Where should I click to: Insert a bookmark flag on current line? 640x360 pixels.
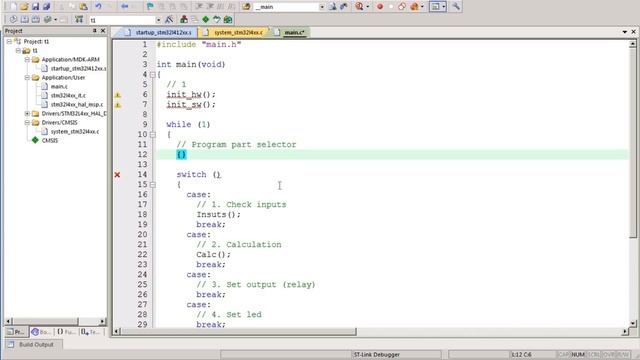(x=150, y=7)
